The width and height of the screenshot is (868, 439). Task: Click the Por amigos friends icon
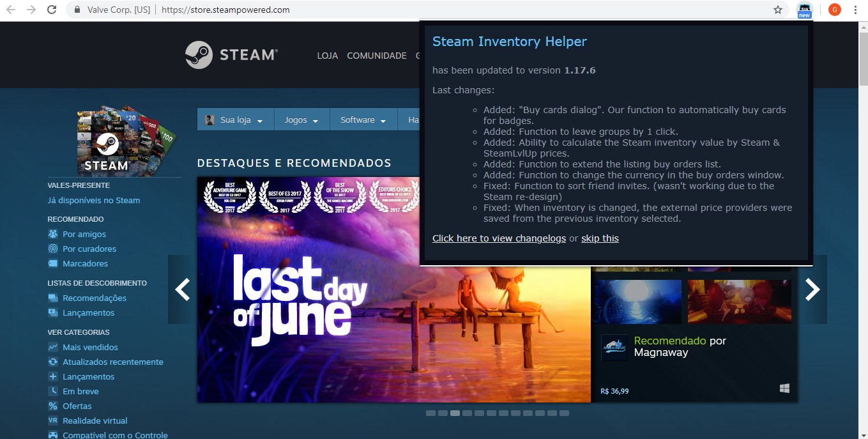point(53,234)
